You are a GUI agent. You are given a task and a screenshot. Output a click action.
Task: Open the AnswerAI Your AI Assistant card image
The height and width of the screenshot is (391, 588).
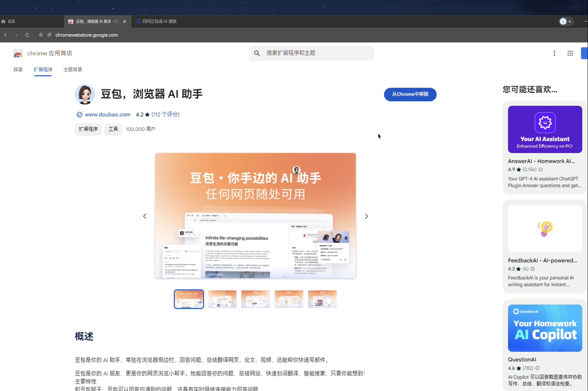pos(545,129)
